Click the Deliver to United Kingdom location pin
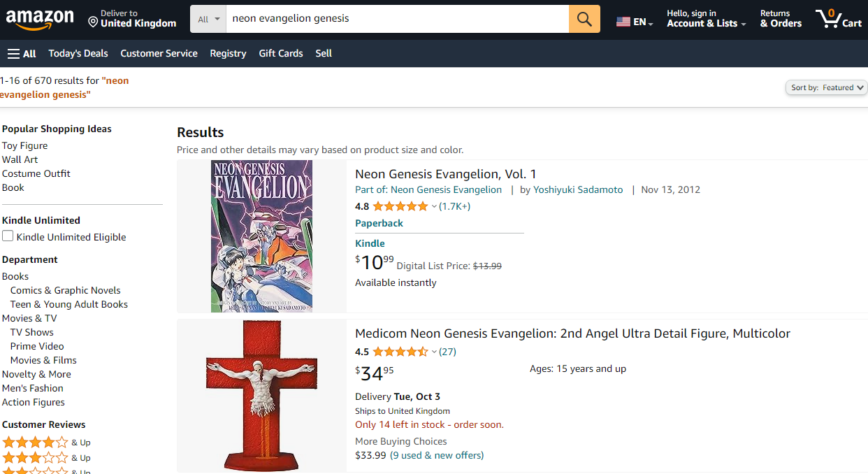Screen dimensions: 868x474 click(93, 22)
